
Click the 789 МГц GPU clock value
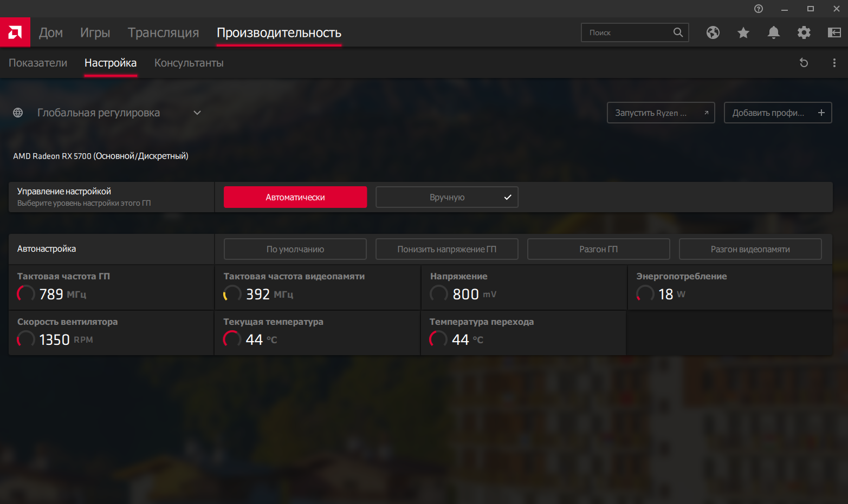(x=63, y=294)
